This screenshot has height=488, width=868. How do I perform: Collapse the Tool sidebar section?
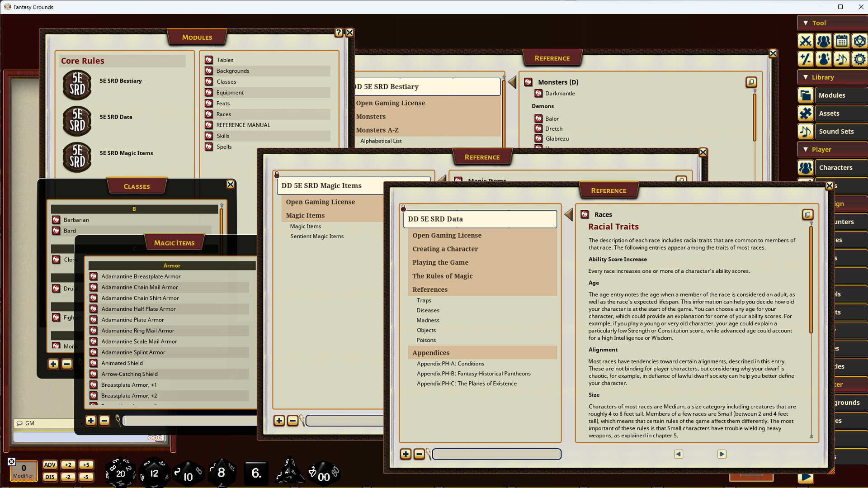point(806,23)
